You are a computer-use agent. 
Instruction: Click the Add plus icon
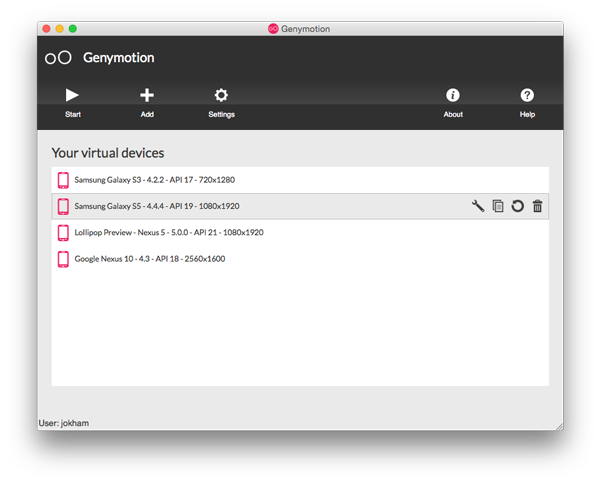147,95
